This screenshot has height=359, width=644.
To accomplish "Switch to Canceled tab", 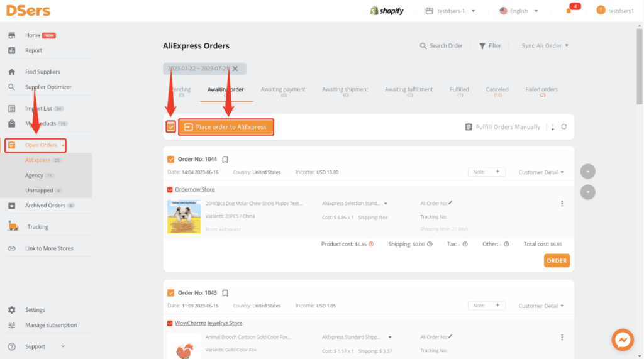I will point(497,92).
